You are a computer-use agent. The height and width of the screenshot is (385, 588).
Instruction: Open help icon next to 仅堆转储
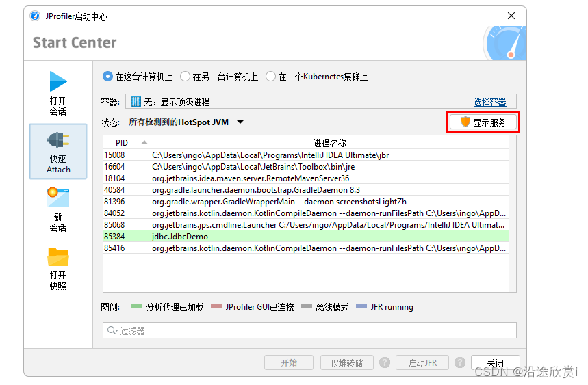pos(385,362)
